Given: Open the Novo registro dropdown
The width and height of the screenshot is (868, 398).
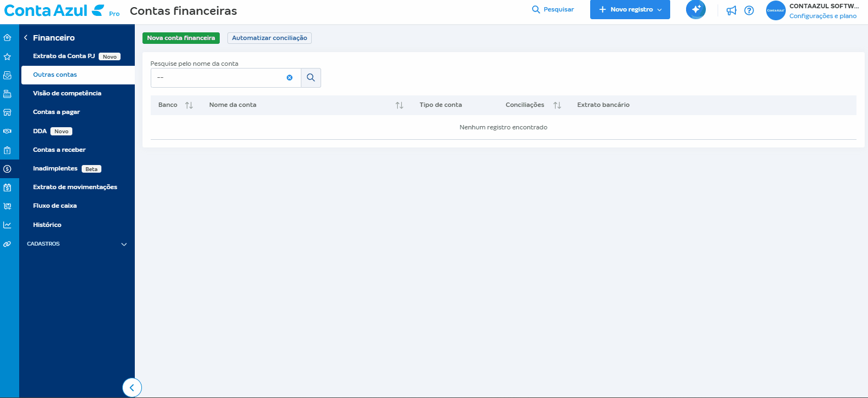Looking at the screenshot, I should click(630, 10).
